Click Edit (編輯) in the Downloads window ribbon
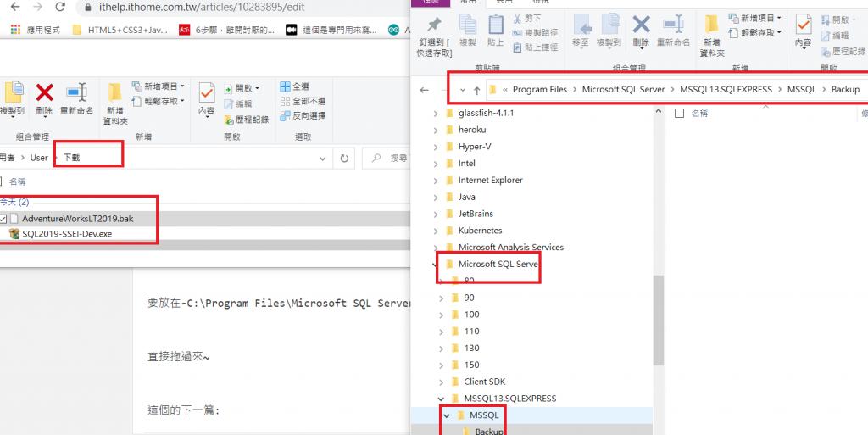 pos(238,103)
